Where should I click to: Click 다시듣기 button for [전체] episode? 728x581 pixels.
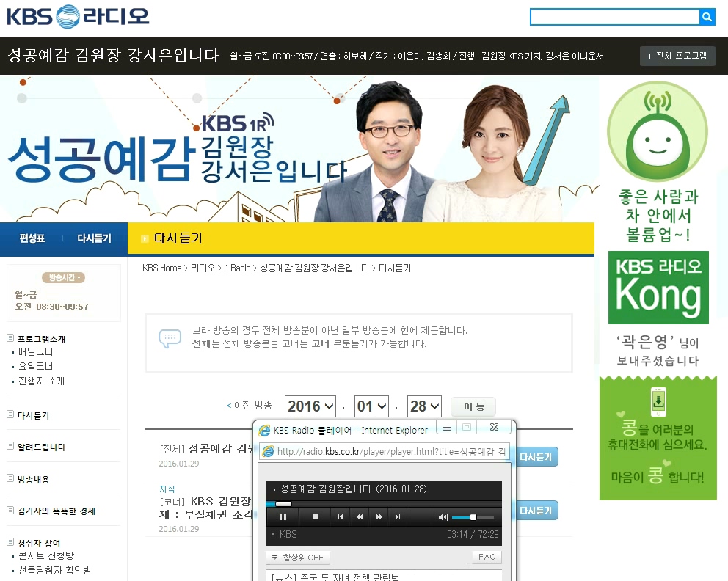536,457
